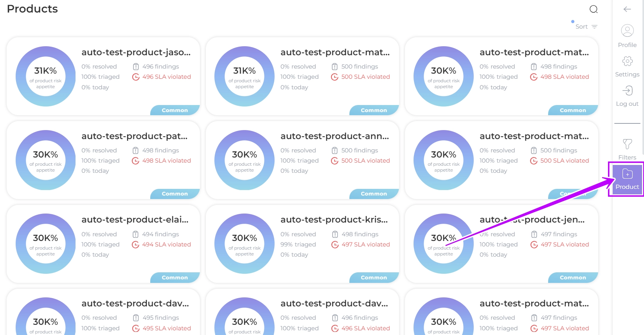This screenshot has width=644, height=335.
Task: Click the Common tag on auto-test-product-elai...
Action: click(x=175, y=277)
